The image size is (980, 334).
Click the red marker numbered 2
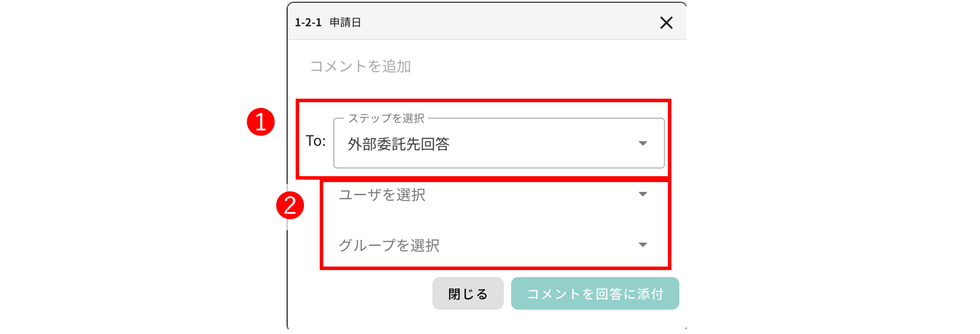click(291, 206)
